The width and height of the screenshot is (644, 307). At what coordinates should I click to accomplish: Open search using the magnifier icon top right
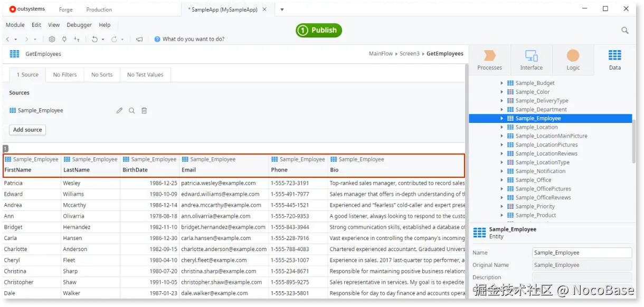624,31
